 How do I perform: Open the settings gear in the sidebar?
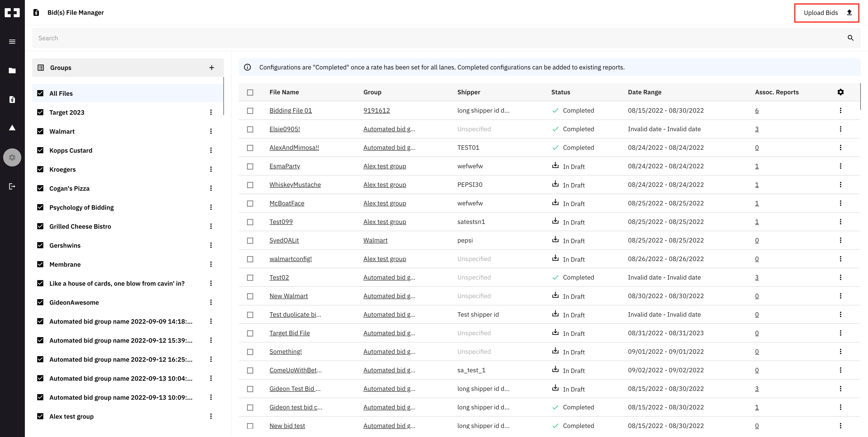[12, 157]
